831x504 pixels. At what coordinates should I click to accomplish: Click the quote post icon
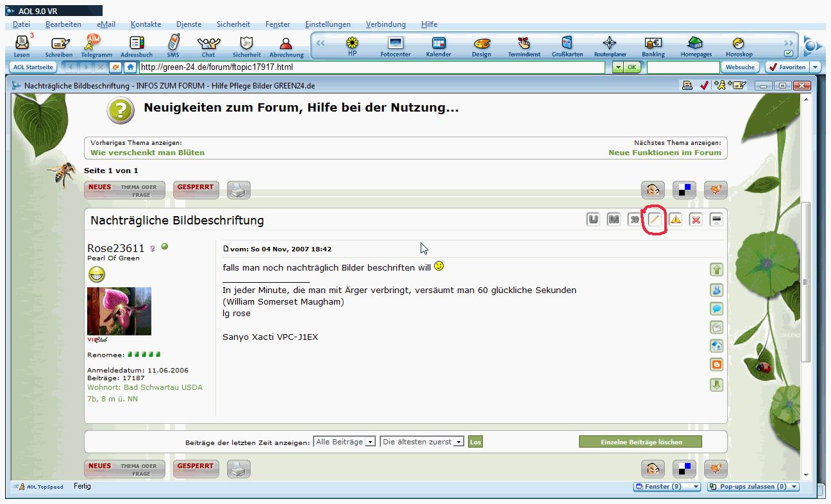click(634, 220)
